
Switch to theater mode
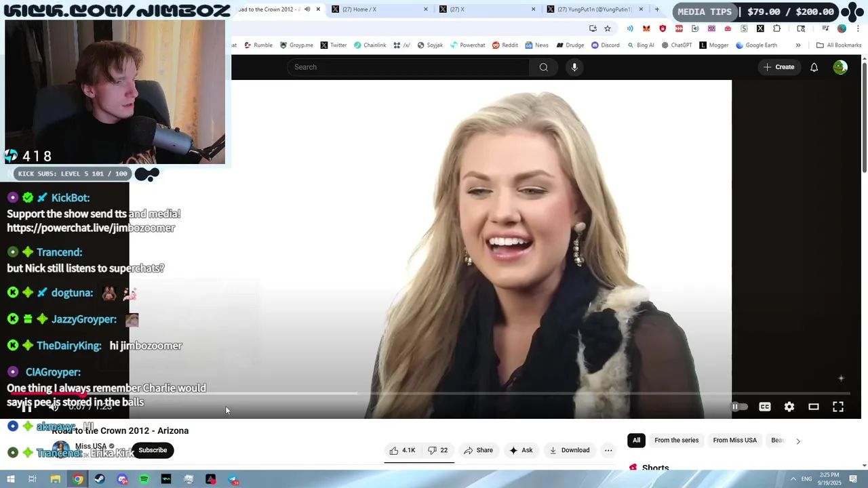tap(814, 407)
